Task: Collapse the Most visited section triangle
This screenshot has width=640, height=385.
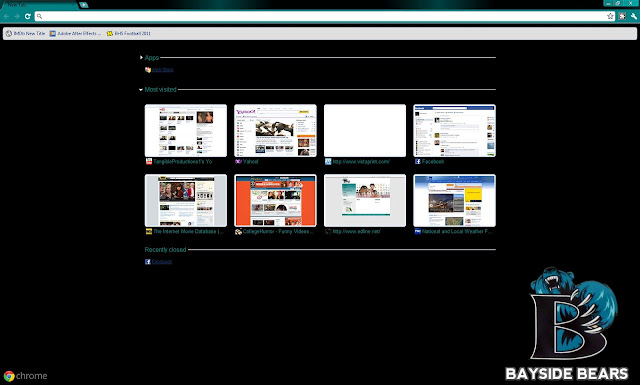Action: pos(141,89)
